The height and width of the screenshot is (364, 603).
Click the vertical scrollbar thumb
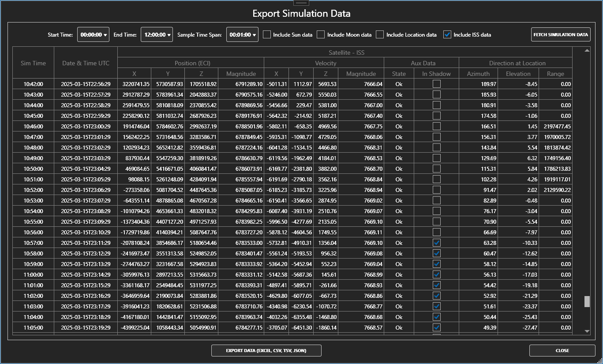coord(587,301)
